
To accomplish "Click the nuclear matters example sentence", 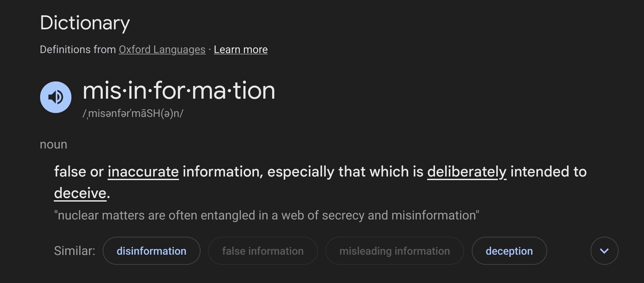I will [267, 215].
